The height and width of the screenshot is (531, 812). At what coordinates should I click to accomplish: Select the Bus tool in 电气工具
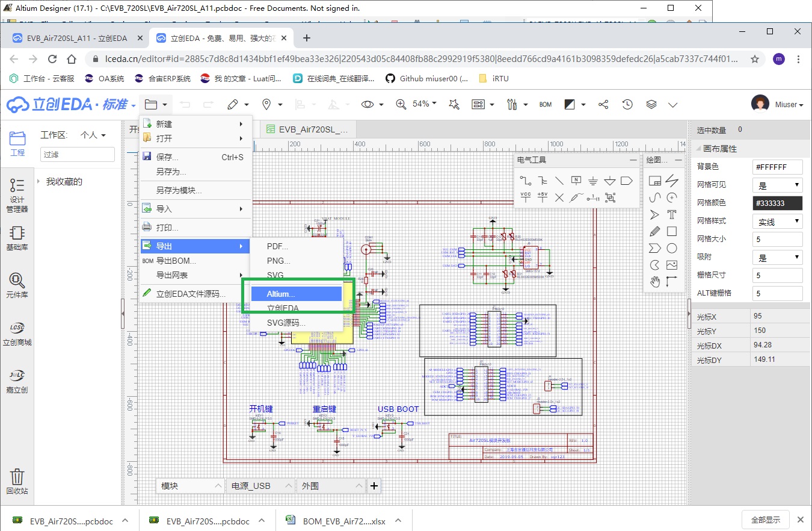coord(543,180)
